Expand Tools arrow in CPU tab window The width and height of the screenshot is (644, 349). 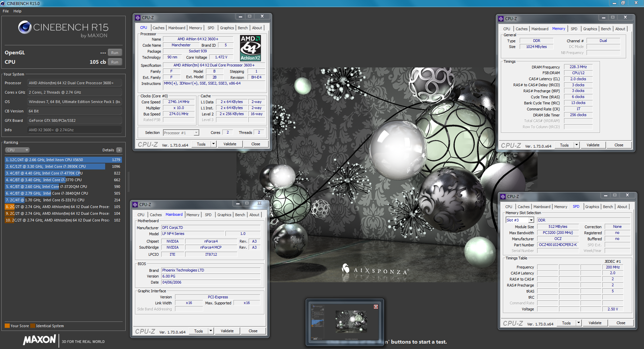click(213, 144)
